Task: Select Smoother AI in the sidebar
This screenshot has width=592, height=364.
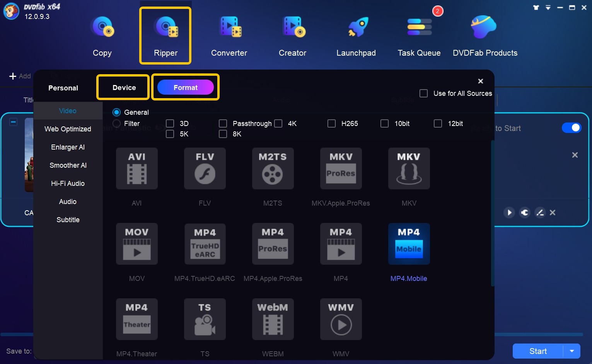Action: point(68,165)
